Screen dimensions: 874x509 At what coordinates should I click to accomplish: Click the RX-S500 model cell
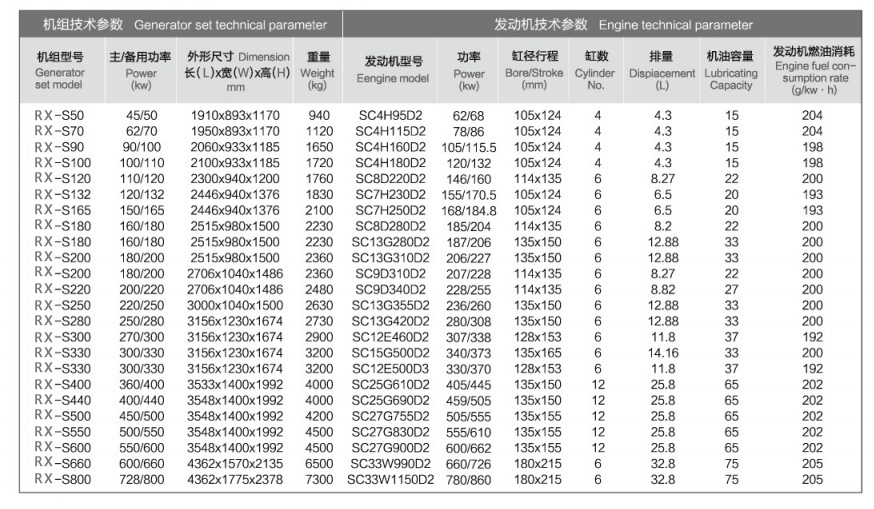62,416
